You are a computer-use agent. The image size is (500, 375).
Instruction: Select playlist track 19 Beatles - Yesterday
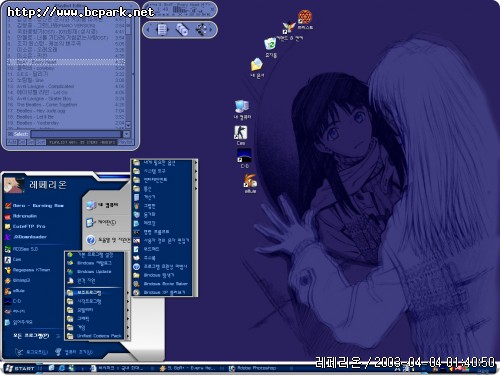[66, 123]
